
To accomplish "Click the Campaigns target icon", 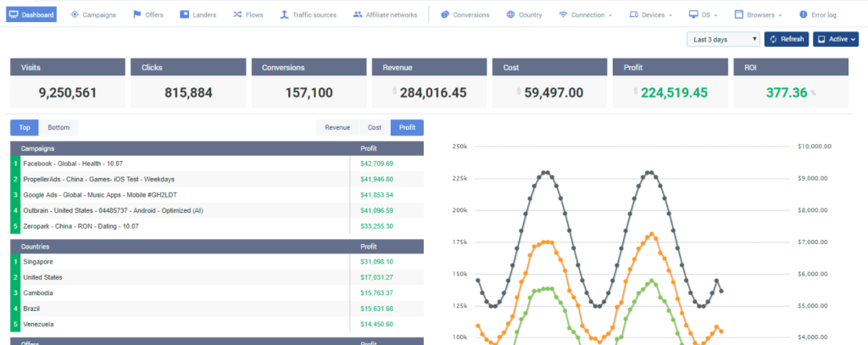I will click(x=75, y=14).
